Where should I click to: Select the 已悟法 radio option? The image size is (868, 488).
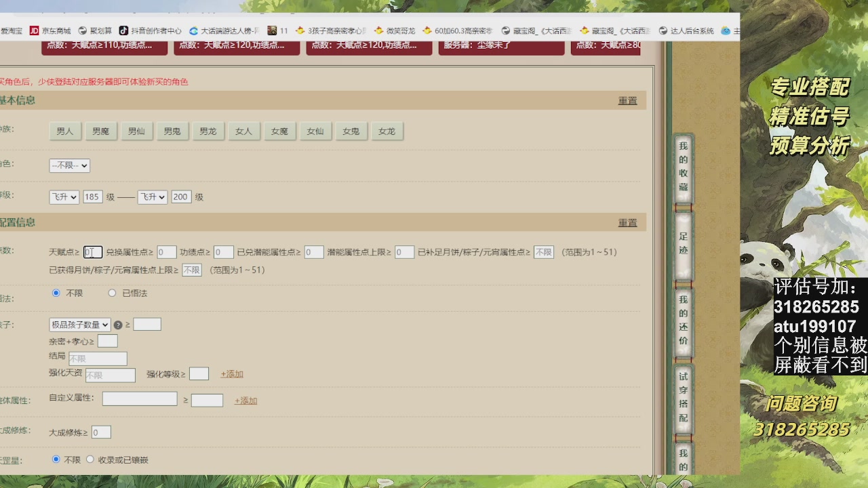[113, 293]
